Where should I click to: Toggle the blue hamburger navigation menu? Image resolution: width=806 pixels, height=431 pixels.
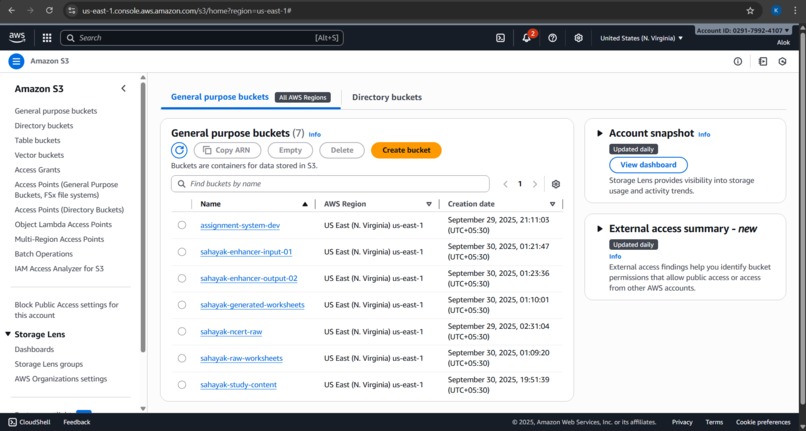click(16, 61)
